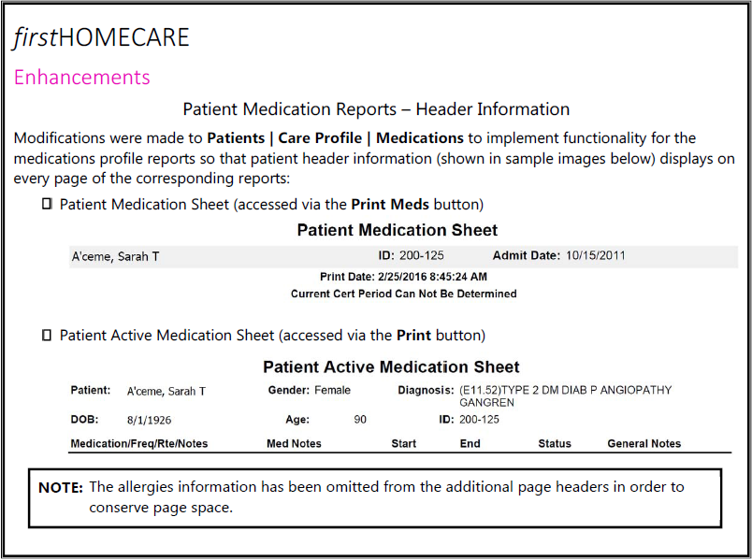Click the square bullet beside Patient Medication Sheet
This screenshot has height=560, width=752.
[47, 204]
